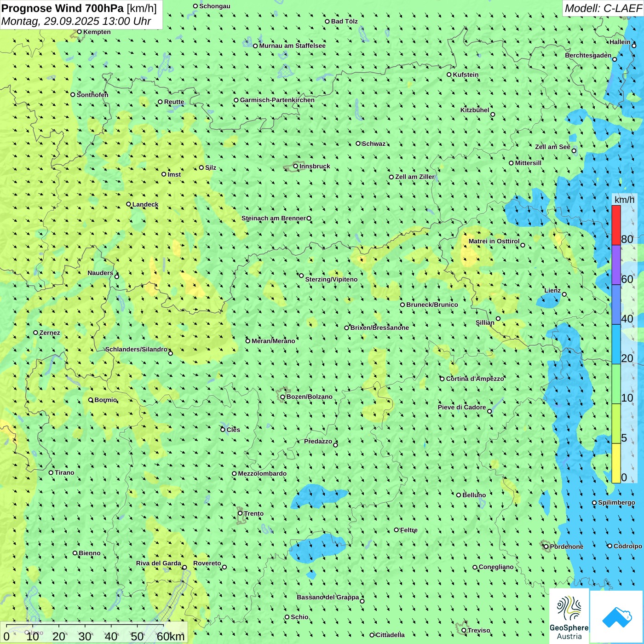Image resolution: width=644 pixels, height=644 pixels.
Task: Click the '60km' scale bar label
Action: point(171,636)
